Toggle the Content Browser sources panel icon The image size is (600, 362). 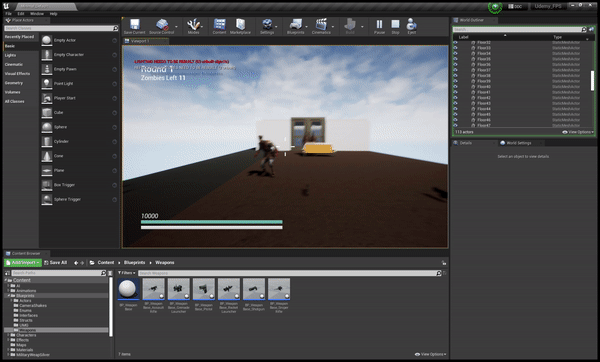[7, 273]
